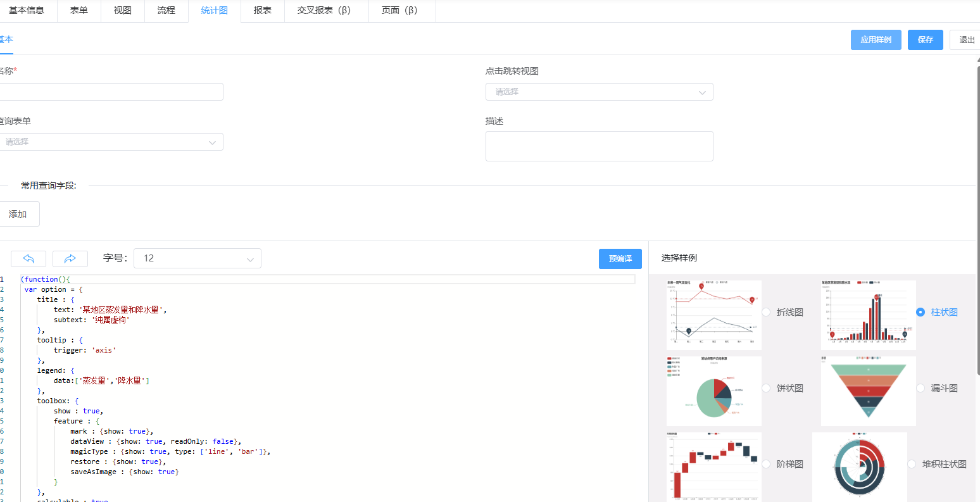980x502 pixels.
Task: Open the 字号 font size dropdown
Action: 198,258
